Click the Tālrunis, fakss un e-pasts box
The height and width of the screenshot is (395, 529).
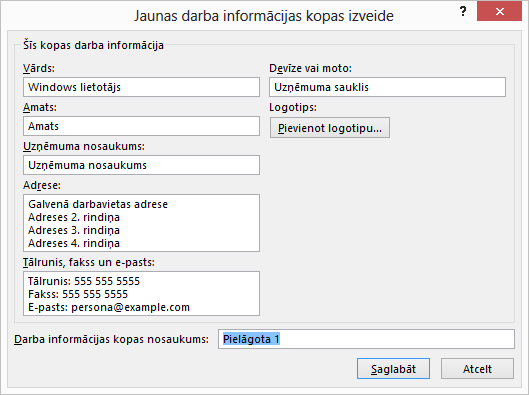(x=141, y=293)
